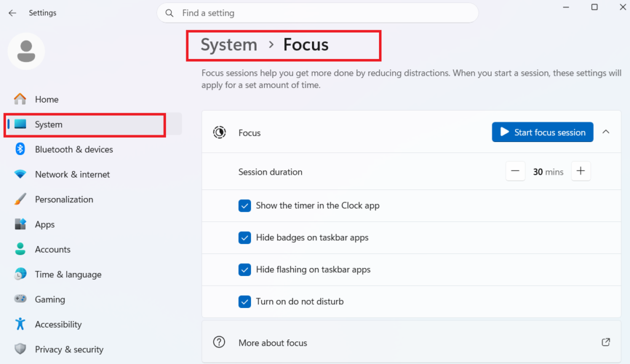Screen dimensions: 630x364
Task: Decrease session duration with minus button
Action: (515, 171)
